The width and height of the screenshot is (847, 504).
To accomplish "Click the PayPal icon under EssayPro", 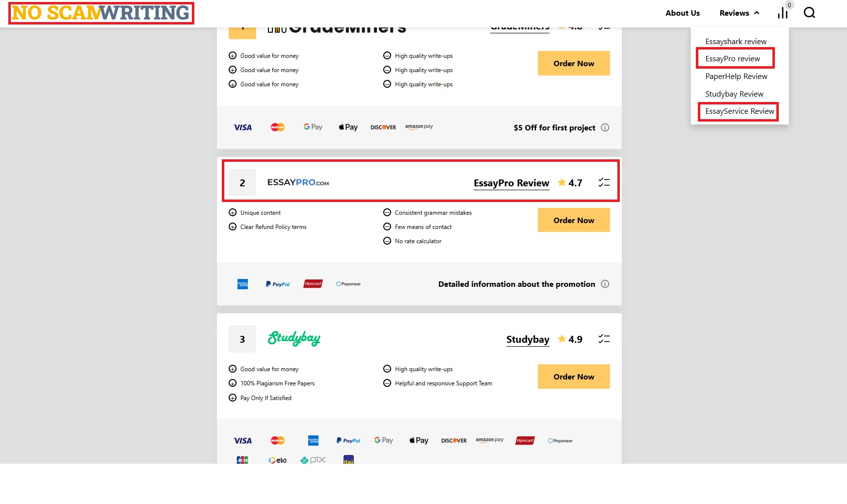I will pos(278,284).
